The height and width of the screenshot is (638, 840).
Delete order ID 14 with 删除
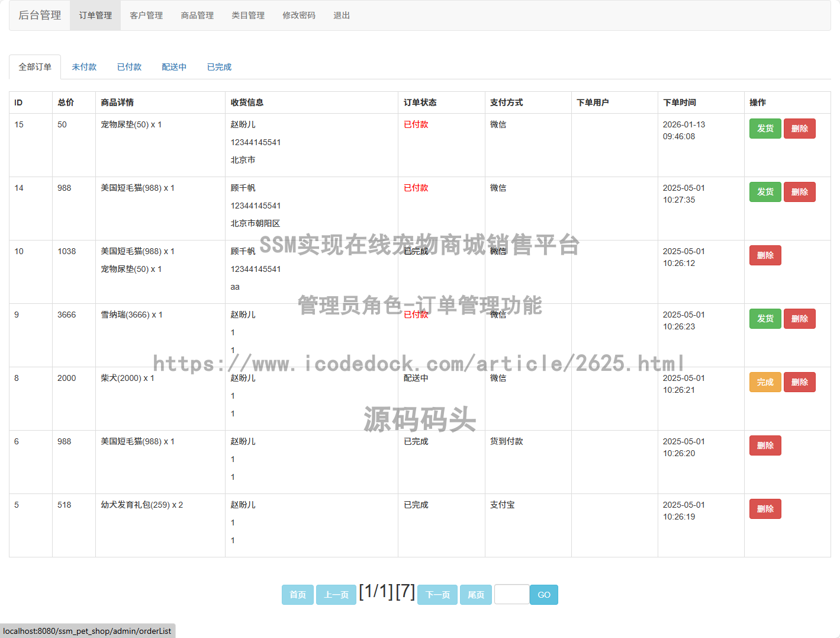pyautogui.click(x=799, y=192)
